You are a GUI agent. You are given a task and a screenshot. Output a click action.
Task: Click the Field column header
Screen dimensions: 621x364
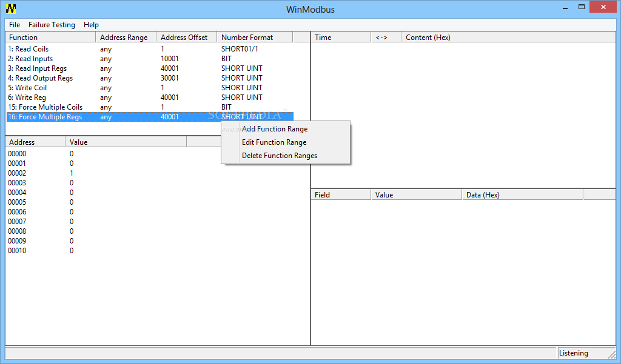tap(341, 194)
